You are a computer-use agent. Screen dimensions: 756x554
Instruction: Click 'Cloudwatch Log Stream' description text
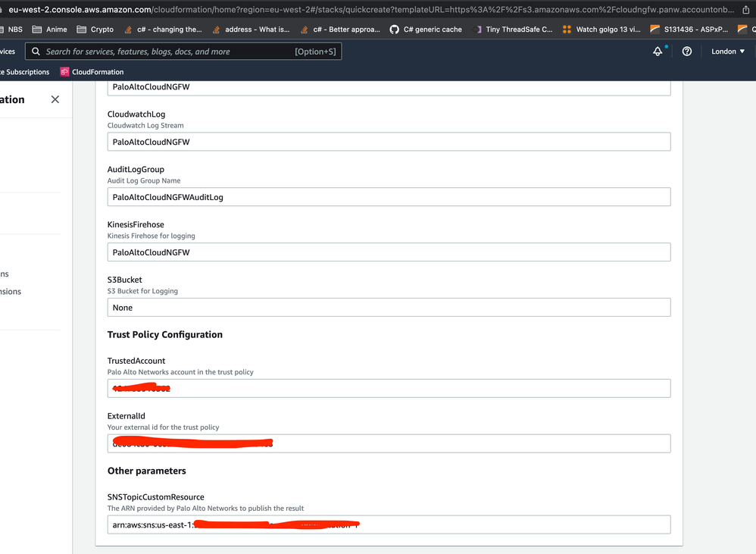pos(145,125)
